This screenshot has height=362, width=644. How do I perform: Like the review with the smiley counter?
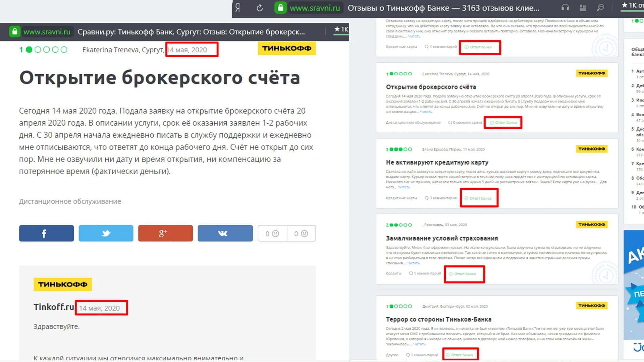pyautogui.click(x=272, y=233)
